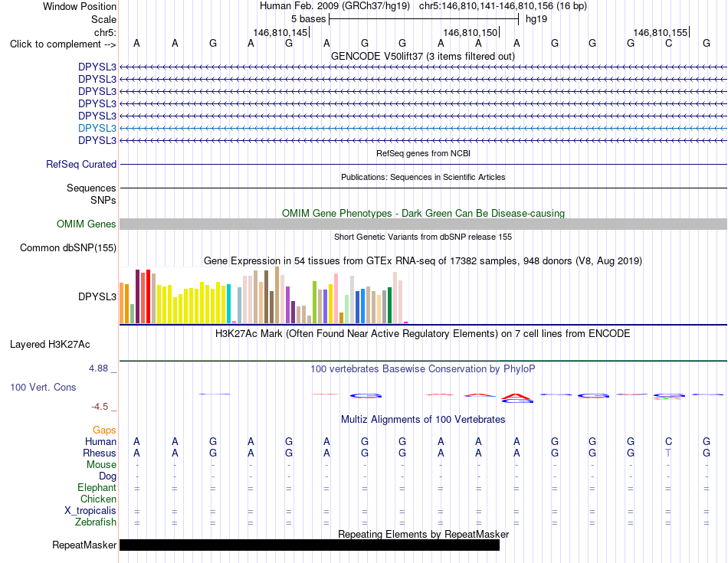Click the H3K27Ac Mark ENCODE track title
The height and width of the screenshot is (563, 728).
[x=423, y=334]
